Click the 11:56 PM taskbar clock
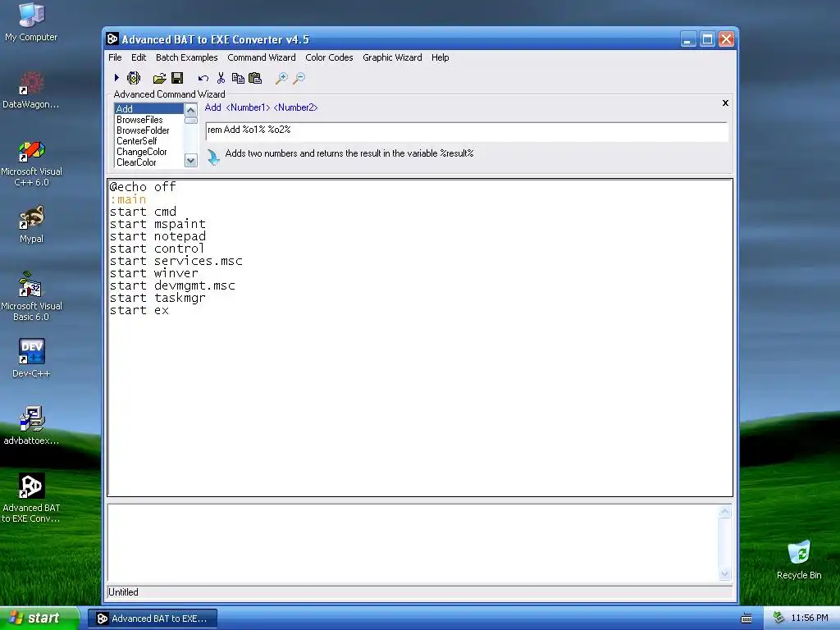The width and height of the screenshot is (840, 630). tap(810, 619)
